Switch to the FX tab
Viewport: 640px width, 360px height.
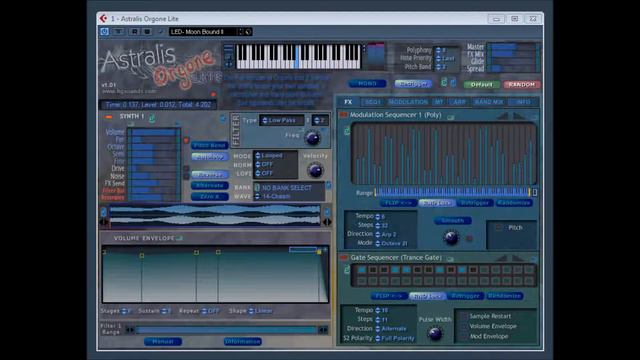[x=348, y=102]
